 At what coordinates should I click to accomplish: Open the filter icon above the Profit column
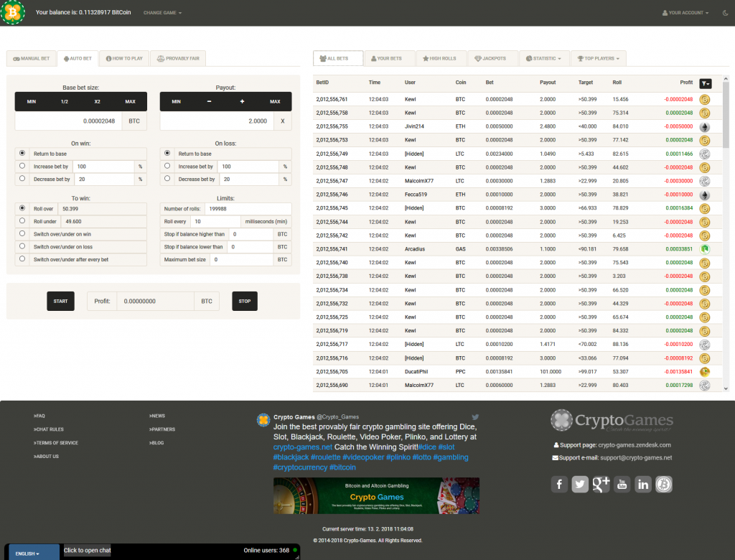pos(706,83)
